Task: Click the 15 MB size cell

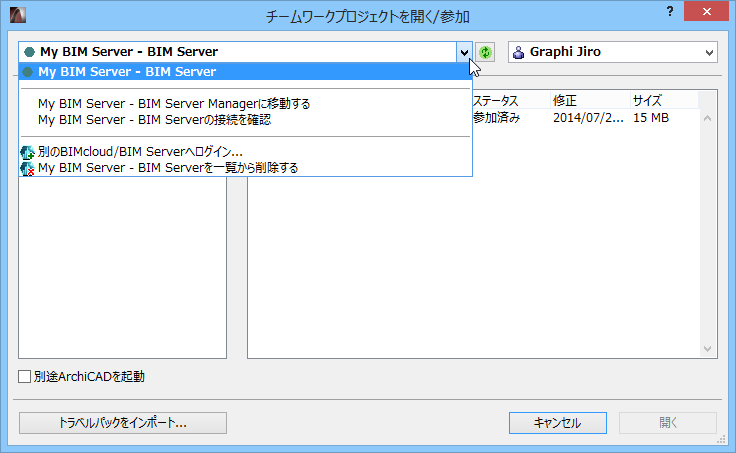Action: (x=651, y=118)
